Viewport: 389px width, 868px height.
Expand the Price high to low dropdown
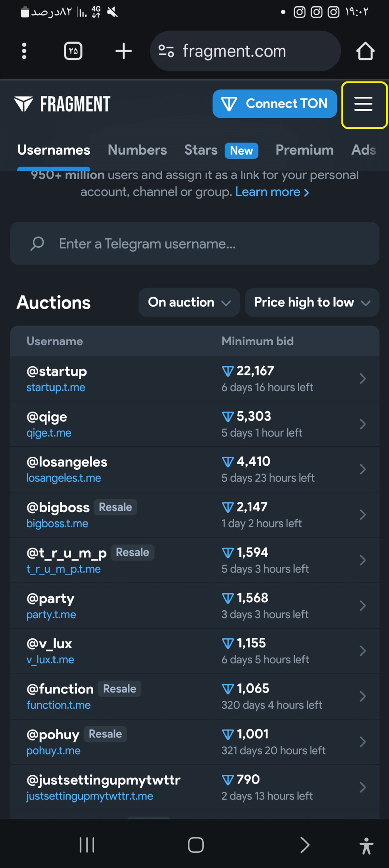312,302
